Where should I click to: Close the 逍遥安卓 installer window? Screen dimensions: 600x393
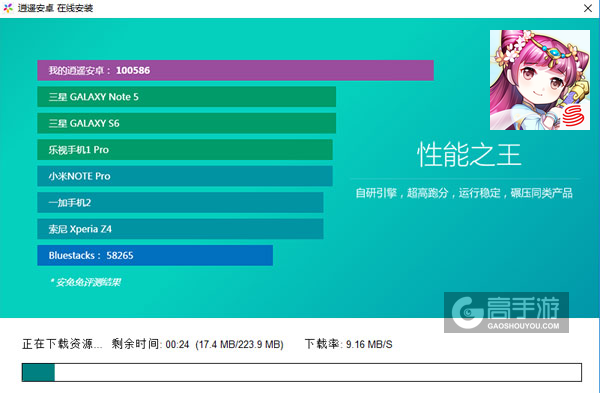(588, 8)
